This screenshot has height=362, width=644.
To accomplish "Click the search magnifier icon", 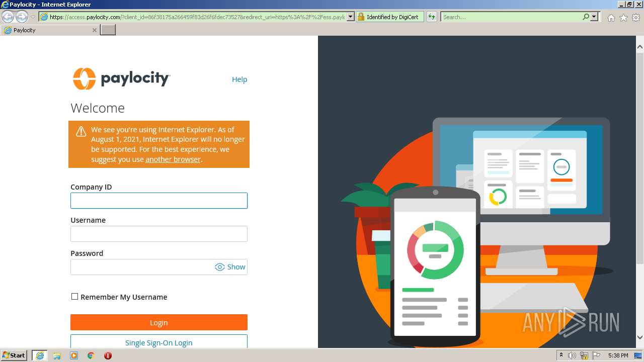I will click(586, 17).
